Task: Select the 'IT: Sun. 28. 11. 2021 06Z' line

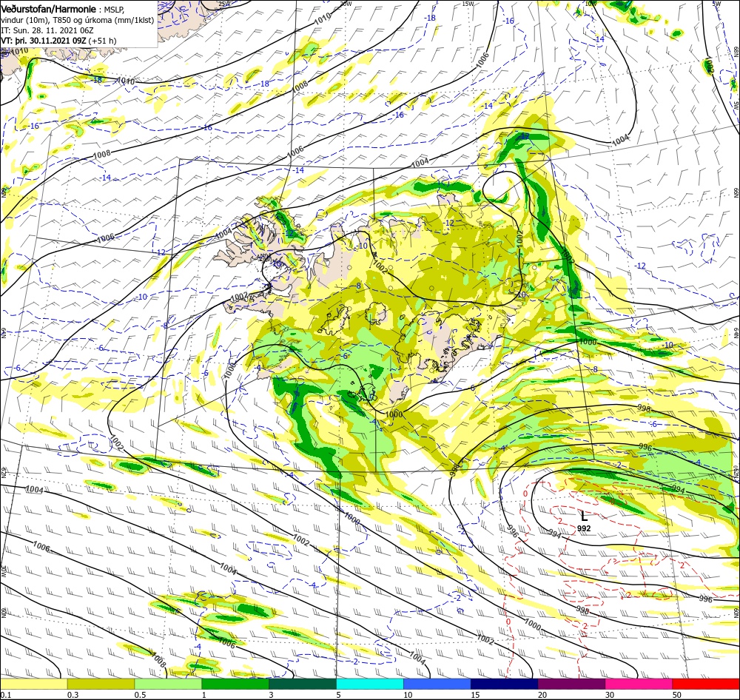Action: click(x=47, y=30)
